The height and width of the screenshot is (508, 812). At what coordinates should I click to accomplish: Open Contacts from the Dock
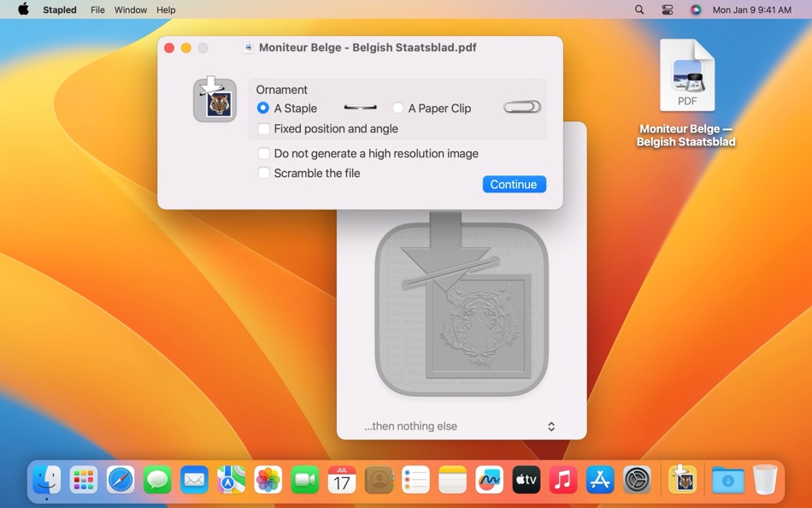click(379, 480)
